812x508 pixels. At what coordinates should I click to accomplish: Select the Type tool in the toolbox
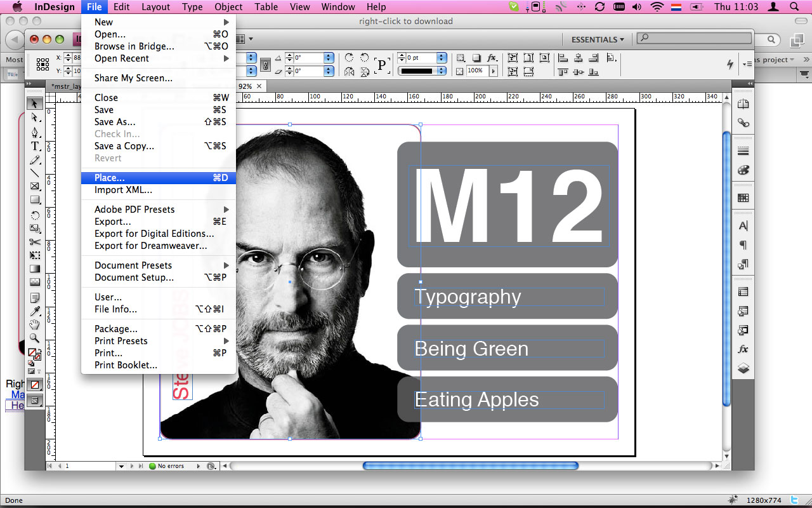coord(35,146)
